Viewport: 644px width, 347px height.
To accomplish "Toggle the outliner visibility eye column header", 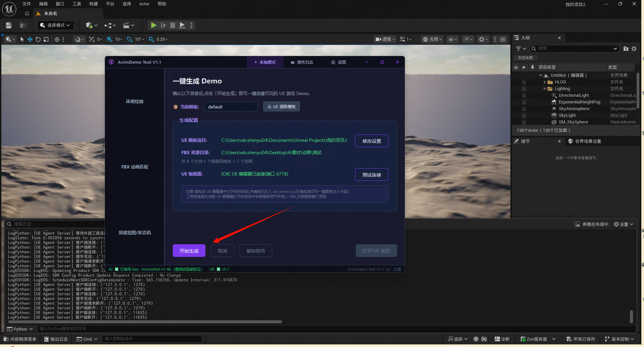I will [x=516, y=67].
